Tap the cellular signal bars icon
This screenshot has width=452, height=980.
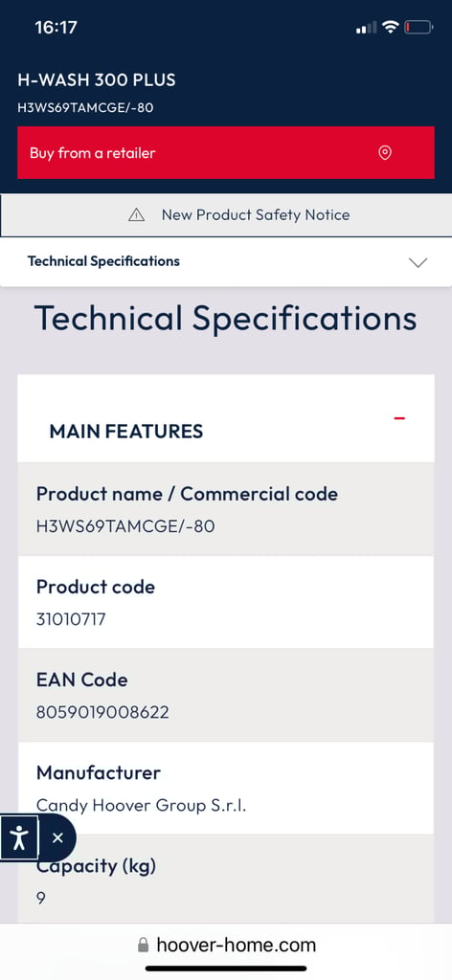tap(367, 27)
